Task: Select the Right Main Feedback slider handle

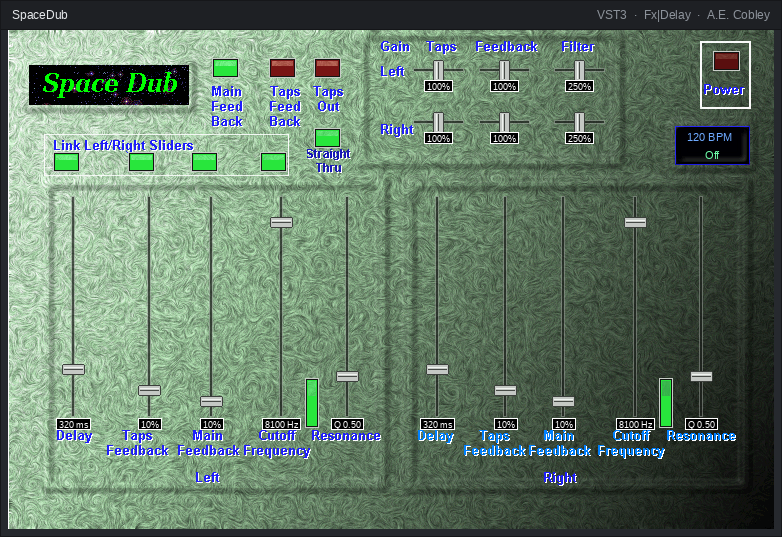Action: 564,401
